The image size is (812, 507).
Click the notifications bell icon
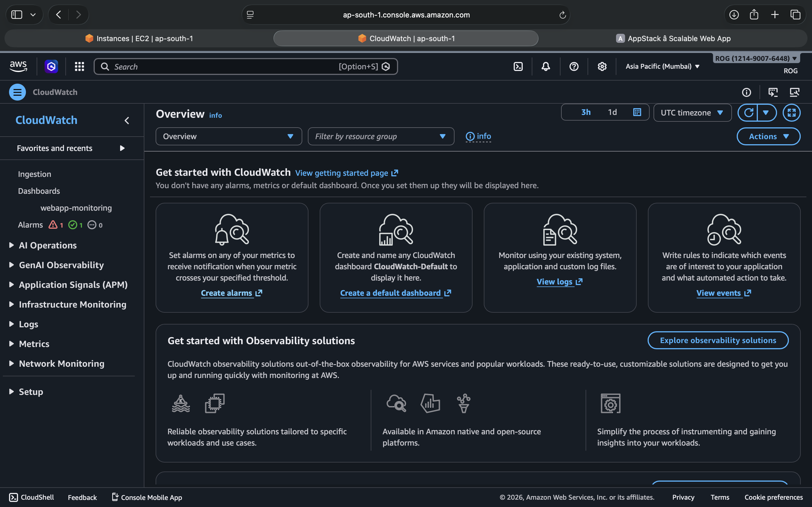[x=546, y=66]
